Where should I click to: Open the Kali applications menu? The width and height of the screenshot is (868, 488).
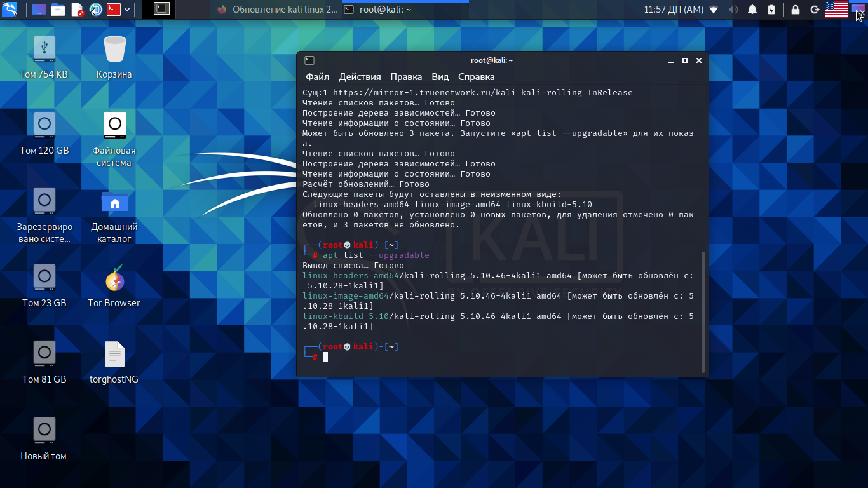tap(9, 9)
